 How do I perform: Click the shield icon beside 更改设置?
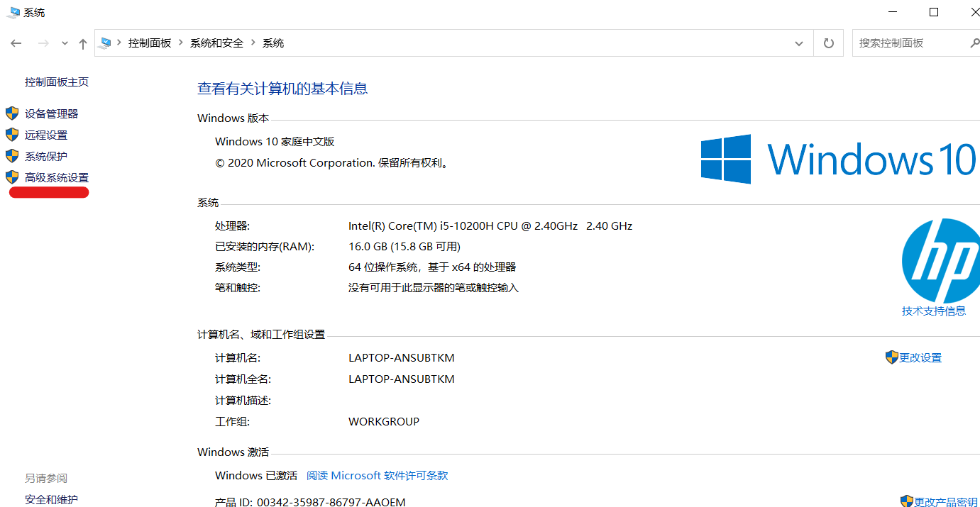(x=892, y=357)
